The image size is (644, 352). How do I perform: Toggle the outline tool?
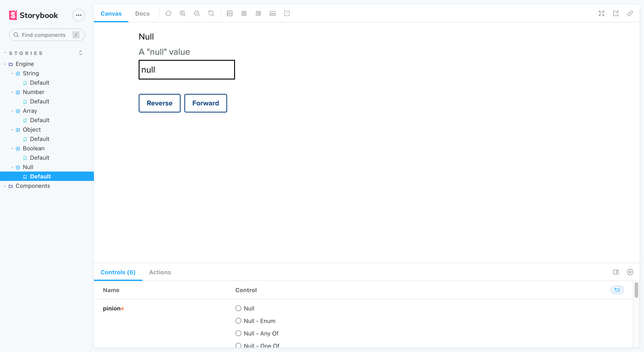(287, 13)
